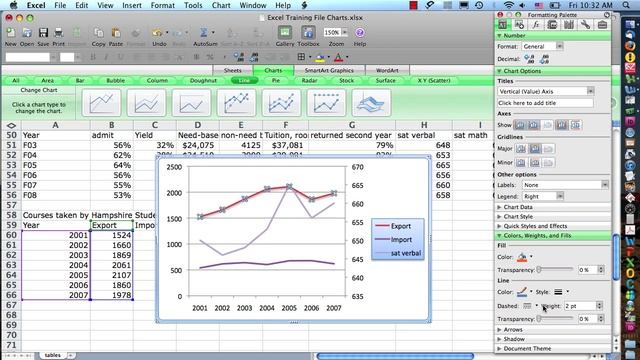Screen dimensions: 640x360
Task: Open the Project Palette briefcase icon
Action: click(x=602, y=25)
